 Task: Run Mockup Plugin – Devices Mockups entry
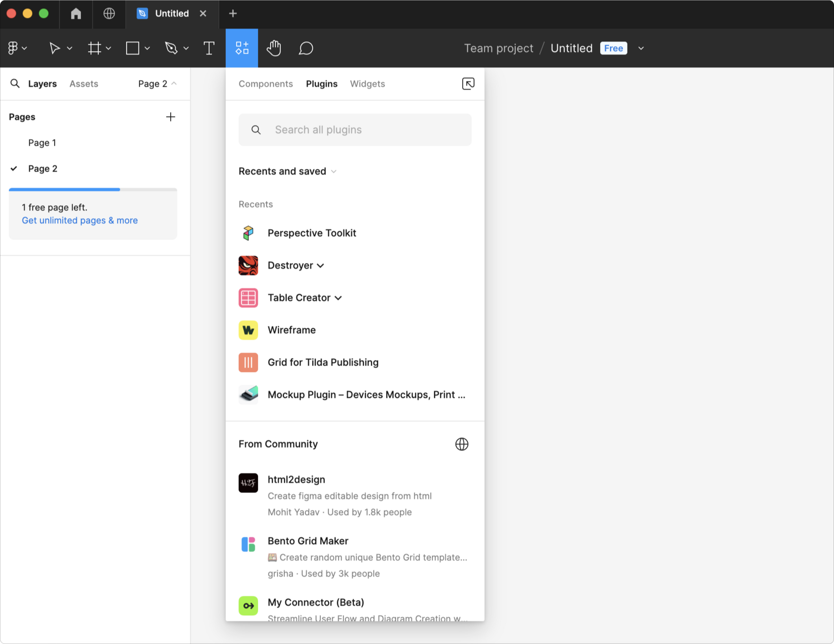pyautogui.click(x=366, y=394)
